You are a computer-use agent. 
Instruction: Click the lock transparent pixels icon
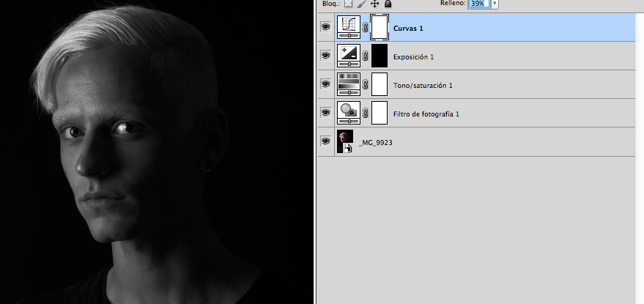pyautogui.click(x=349, y=4)
